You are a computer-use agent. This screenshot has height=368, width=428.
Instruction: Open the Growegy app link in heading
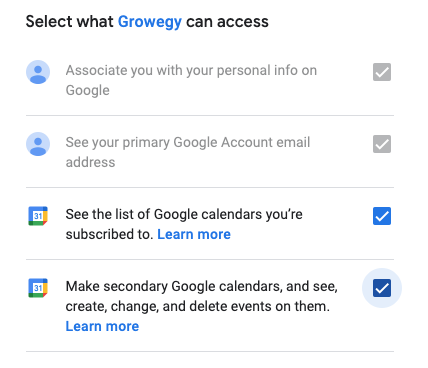pos(150,22)
